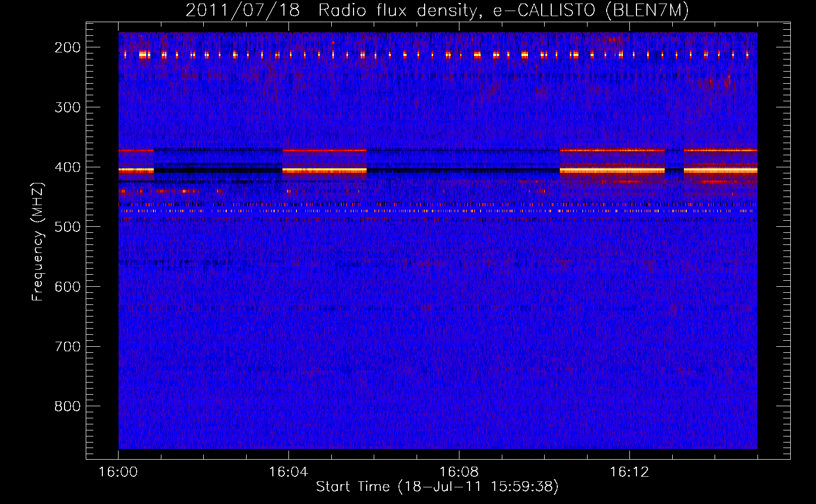Click the 16:12 time tick label
Viewport: 816px width, 504px height.
tap(629, 472)
